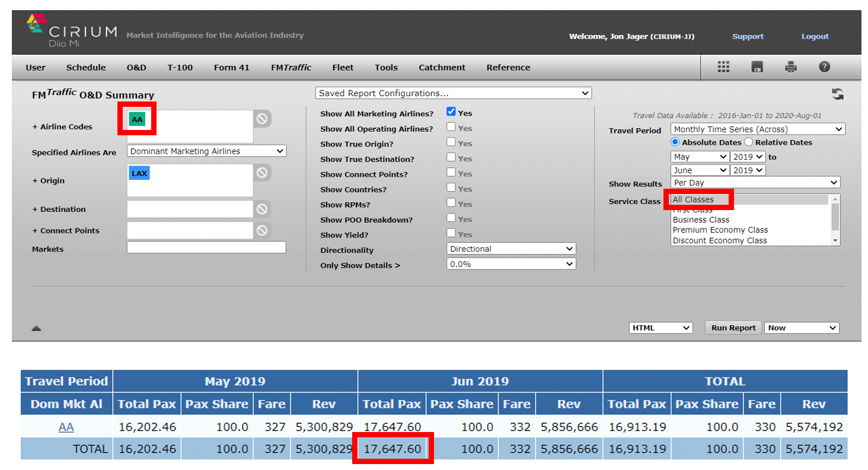Open the Catchment menu
The height and width of the screenshot is (470, 868).
pyautogui.click(x=442, y=68)
